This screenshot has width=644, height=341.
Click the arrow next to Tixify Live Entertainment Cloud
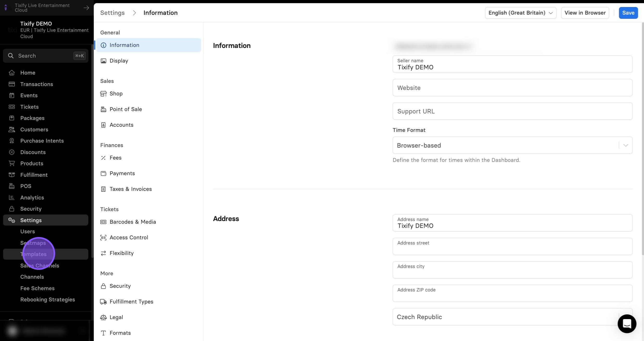(x=86, y=8)
